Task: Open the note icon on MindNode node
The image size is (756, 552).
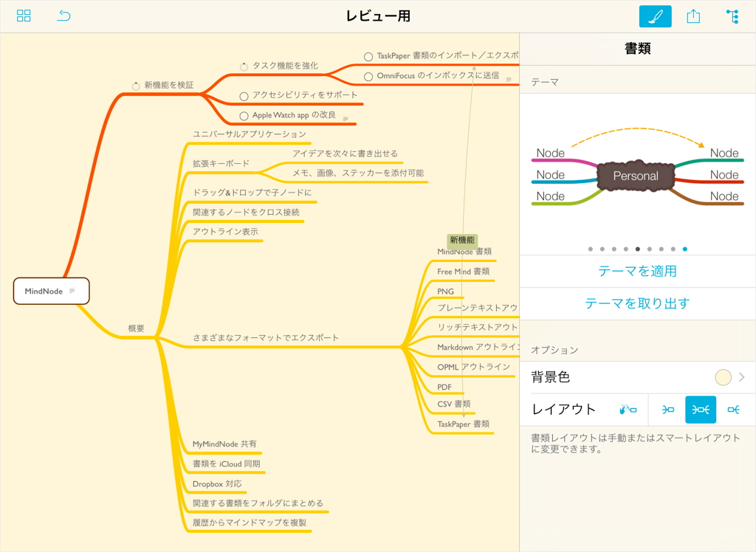Action: pos(72,291)
